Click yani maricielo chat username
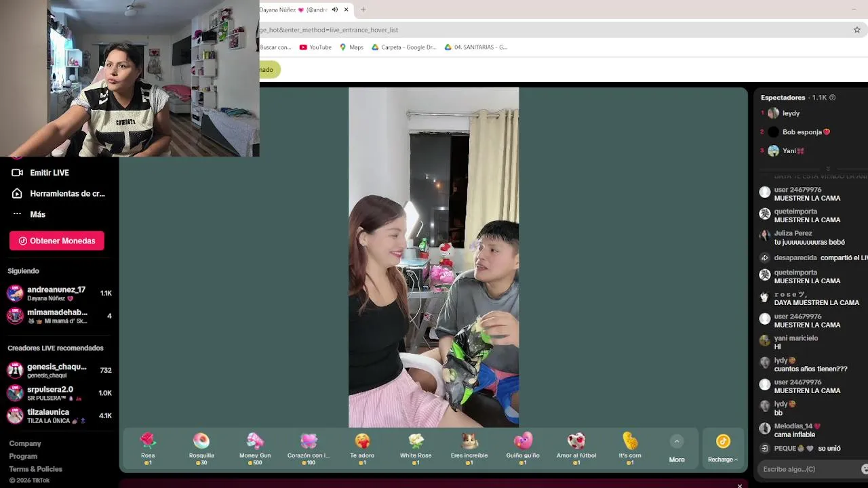This screenshot has width=868, height=488. (796, 338)
